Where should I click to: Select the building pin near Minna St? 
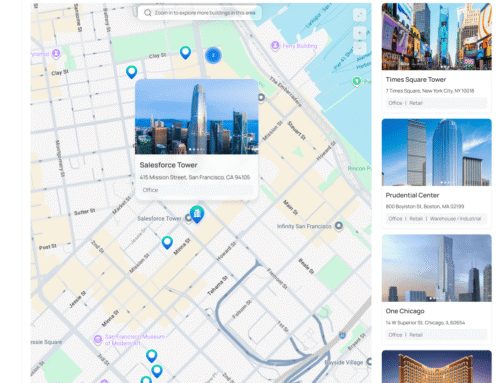[167, 242]
